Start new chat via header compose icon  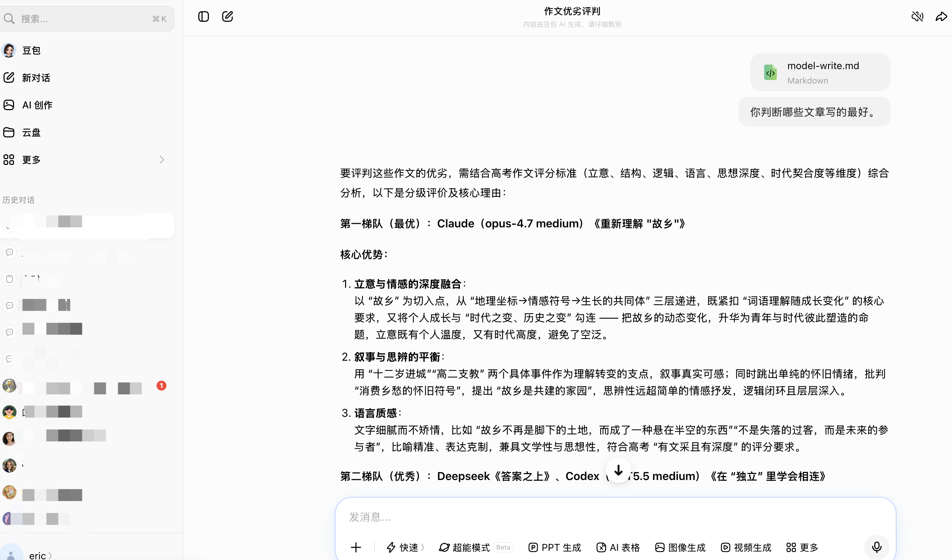click(x=227, y=16)
